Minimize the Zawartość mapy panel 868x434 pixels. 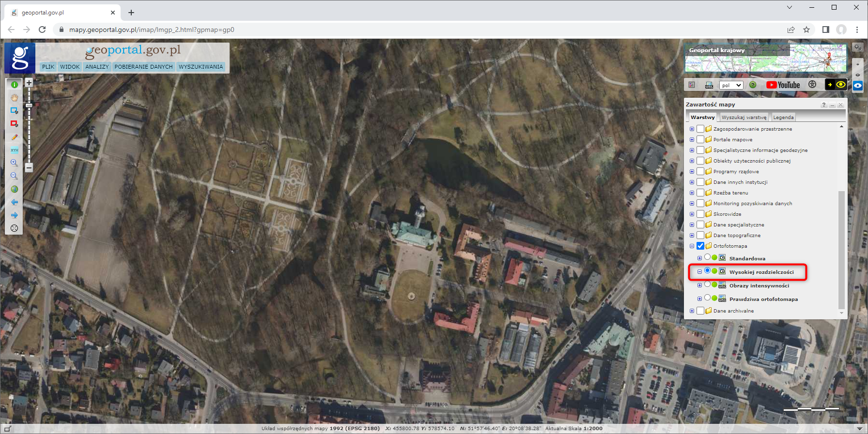(x=833, y=105)
